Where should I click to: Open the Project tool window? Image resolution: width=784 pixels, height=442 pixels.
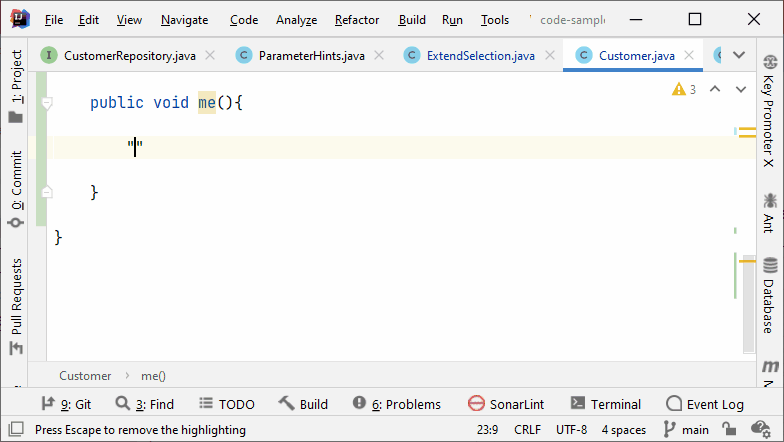coord(16,86)
